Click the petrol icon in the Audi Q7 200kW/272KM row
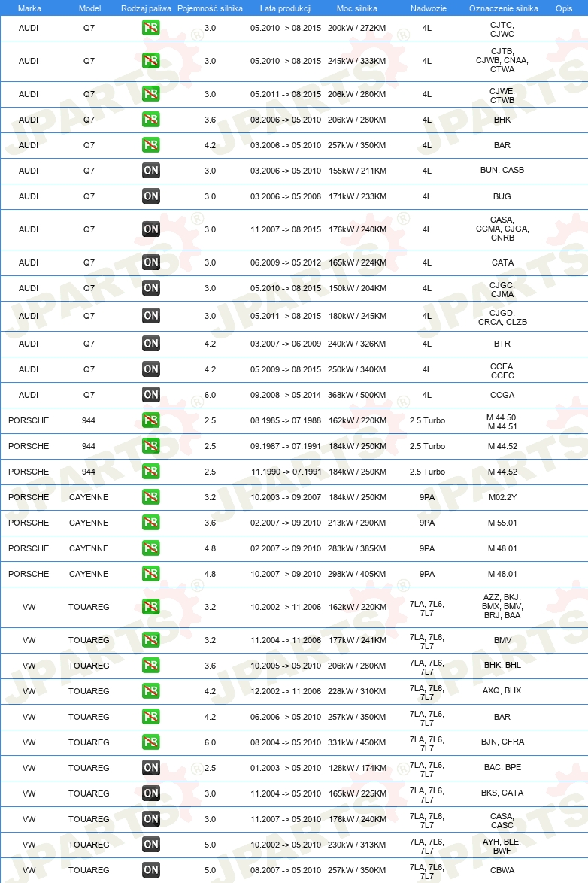 coord(151,28)
